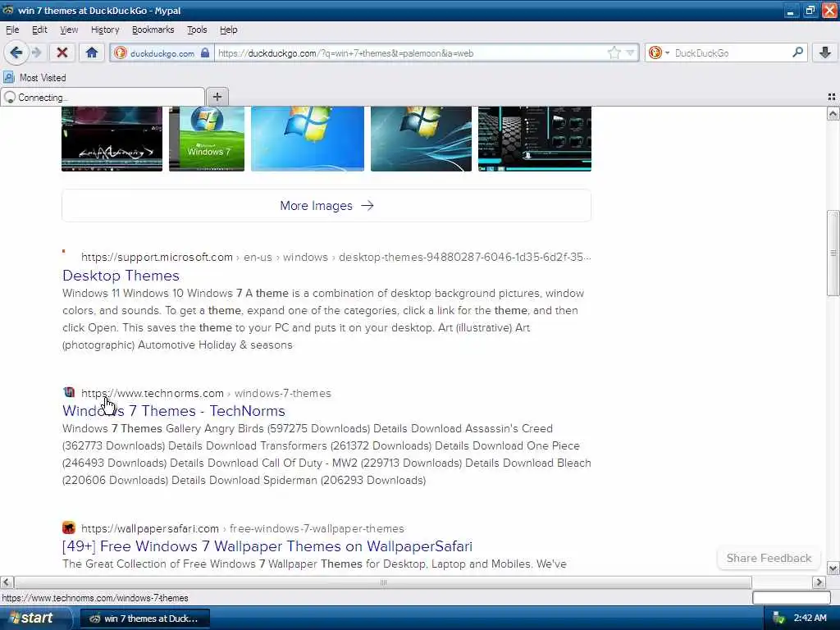The image size is (840, 630).
Task: Select the Connecting... tab
Action: click(103, 97)
